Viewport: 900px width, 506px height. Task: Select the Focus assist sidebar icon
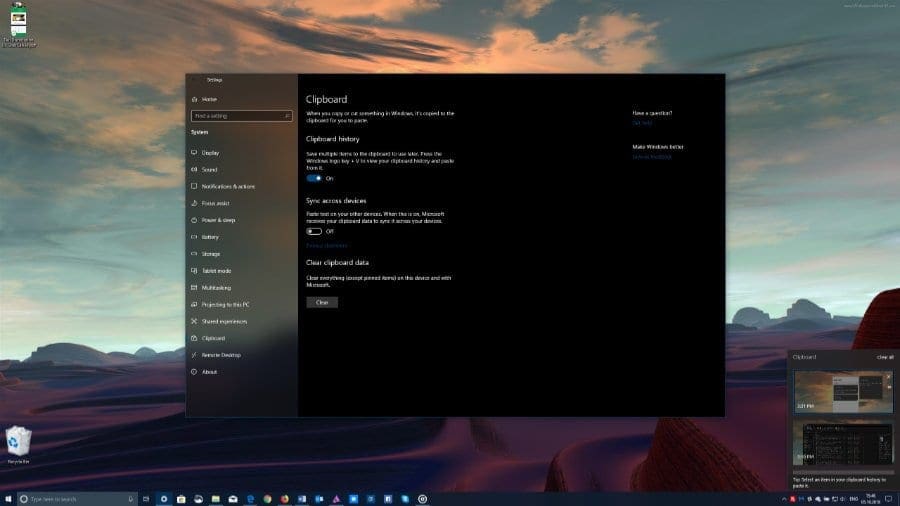coord(192,203)
